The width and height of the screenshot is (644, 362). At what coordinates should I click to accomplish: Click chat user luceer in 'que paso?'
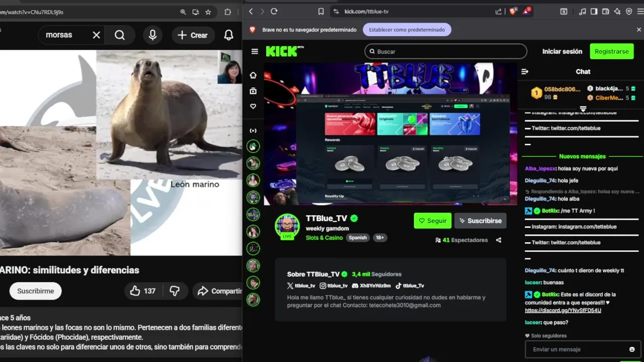click(533, 322)
